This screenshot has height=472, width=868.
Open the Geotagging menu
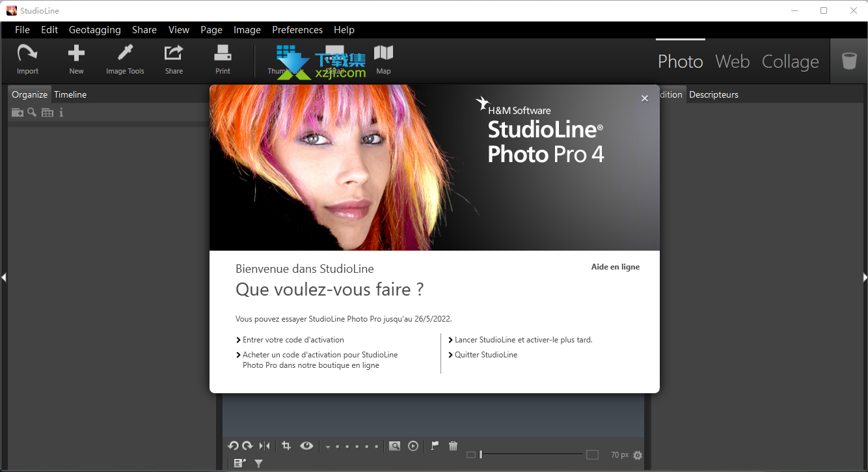pos(95,30)
